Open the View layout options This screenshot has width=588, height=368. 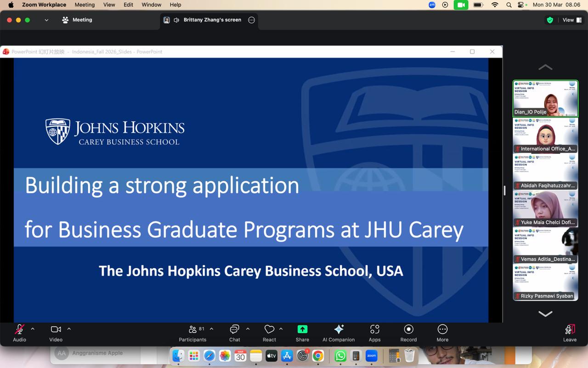pos(572,20)
